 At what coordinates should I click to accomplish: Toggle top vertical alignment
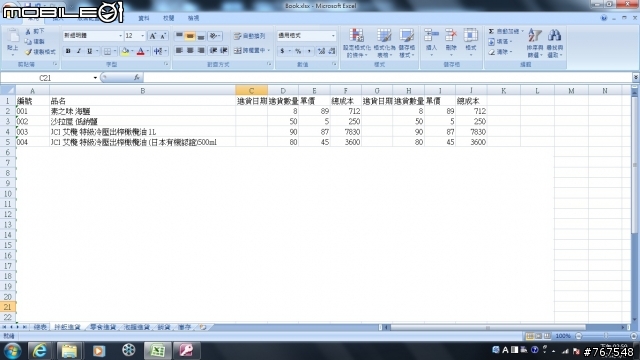(179, 36)
